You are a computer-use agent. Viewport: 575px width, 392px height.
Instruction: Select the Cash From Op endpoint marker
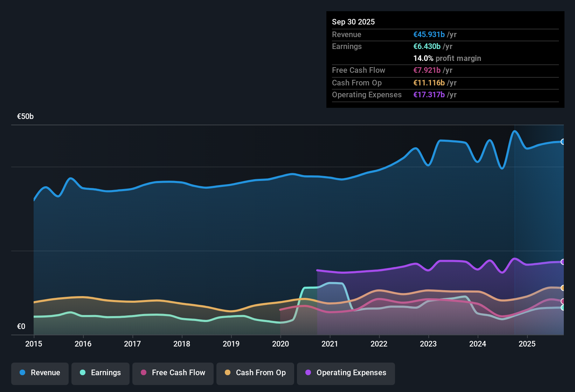coord(563,288)
